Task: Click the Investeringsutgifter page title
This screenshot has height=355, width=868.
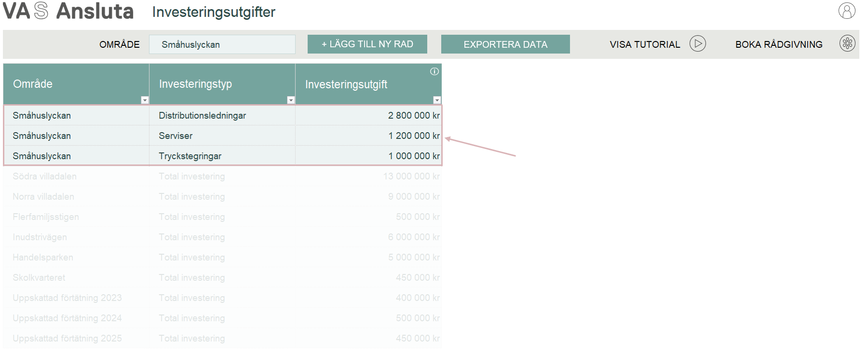Action: (213, 12)
